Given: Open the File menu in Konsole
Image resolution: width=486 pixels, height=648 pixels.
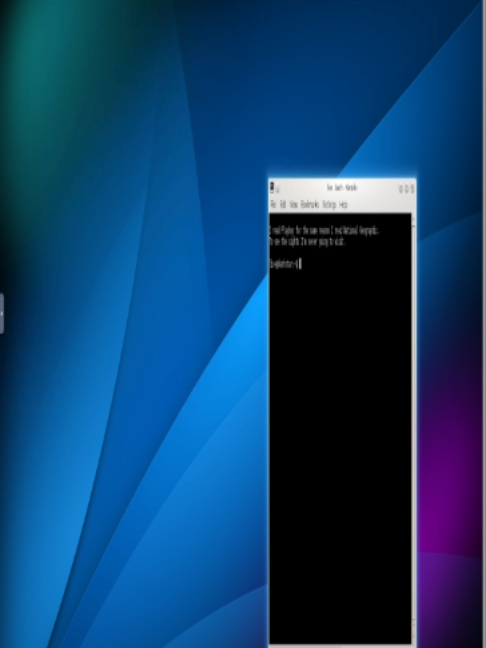Looking at the screenshot, I should click(273, 204).
